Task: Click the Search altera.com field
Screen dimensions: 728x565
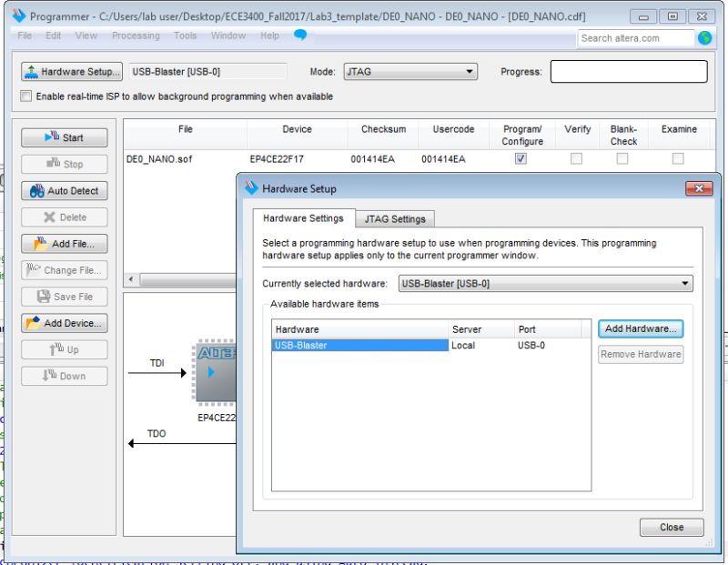Action: [x=635, y=38]
